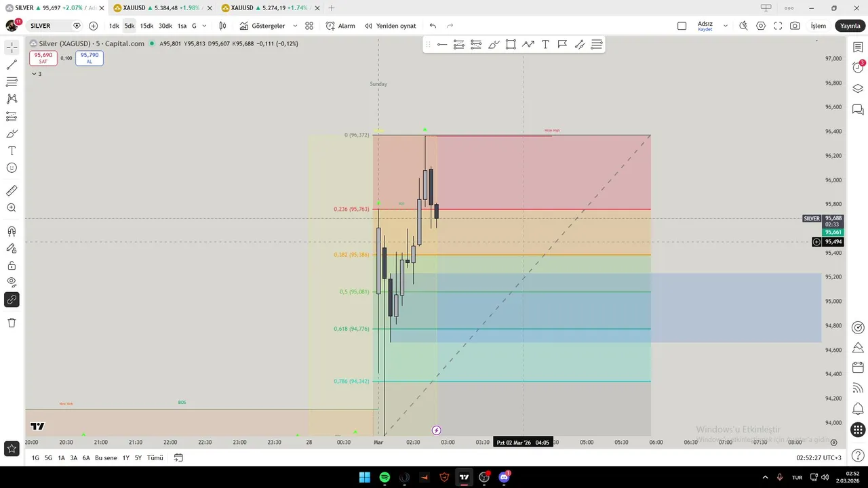The image size is (868, 488).
Task: Select the 1sa timeframe
Action: click(x=182, y=26)
